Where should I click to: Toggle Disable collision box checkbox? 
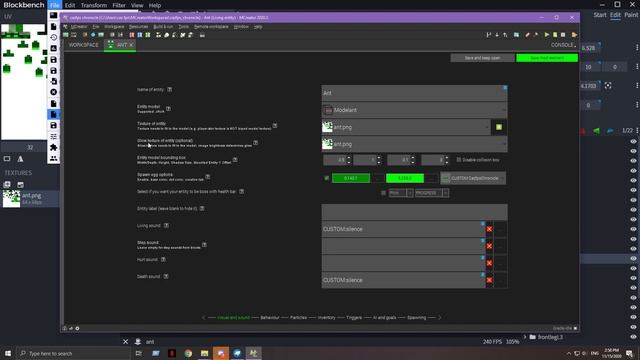tap(459, 160)
